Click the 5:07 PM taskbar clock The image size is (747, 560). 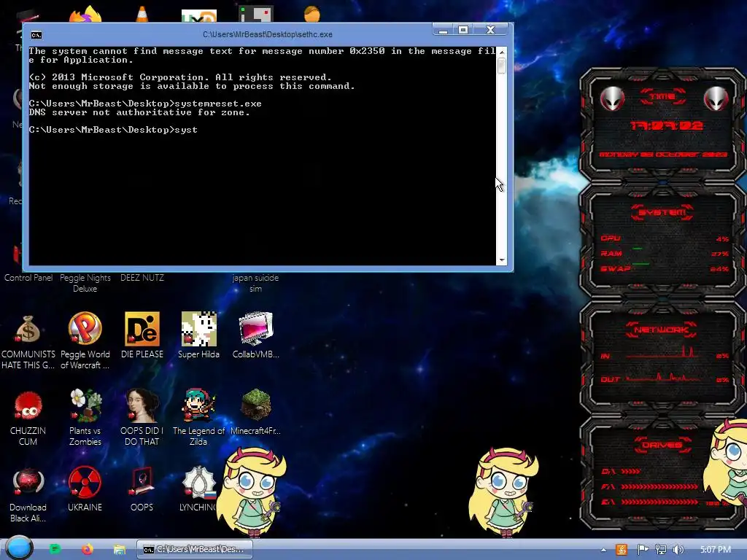click(x=716, y=550)
